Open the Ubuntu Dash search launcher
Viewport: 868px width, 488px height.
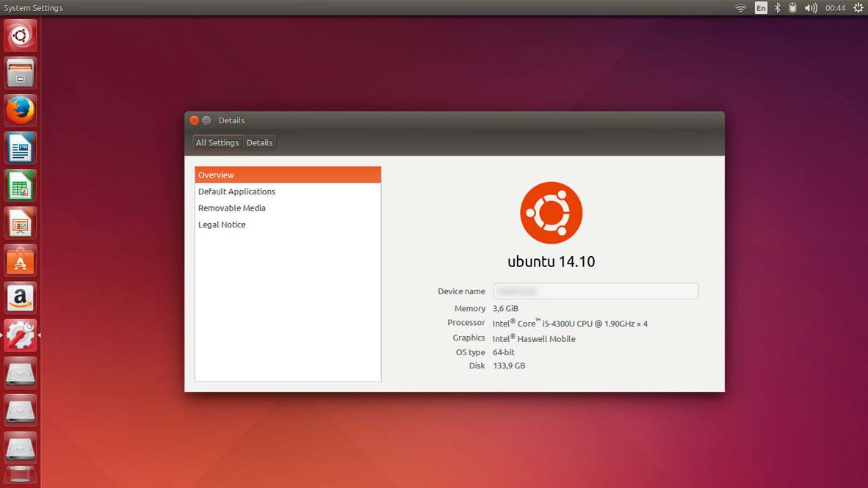tap(21, 36)
